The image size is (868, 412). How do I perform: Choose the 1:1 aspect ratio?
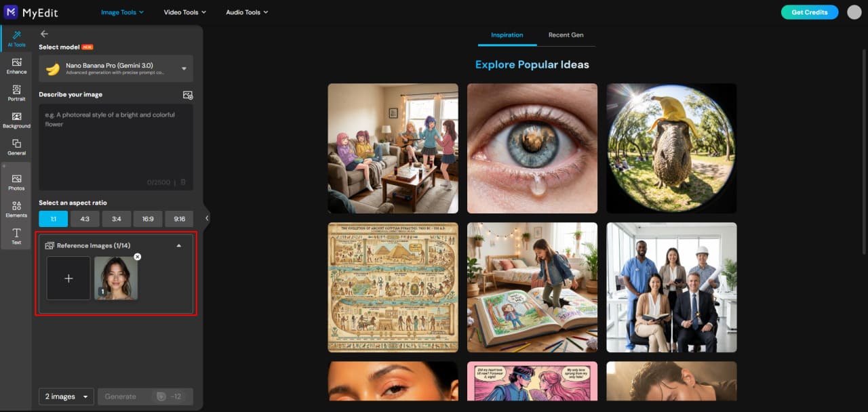53,219
